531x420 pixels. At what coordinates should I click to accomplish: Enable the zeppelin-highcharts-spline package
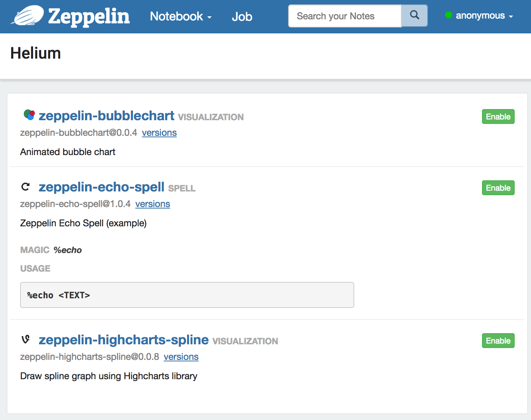pyautogui.click(x=498, y=341)
